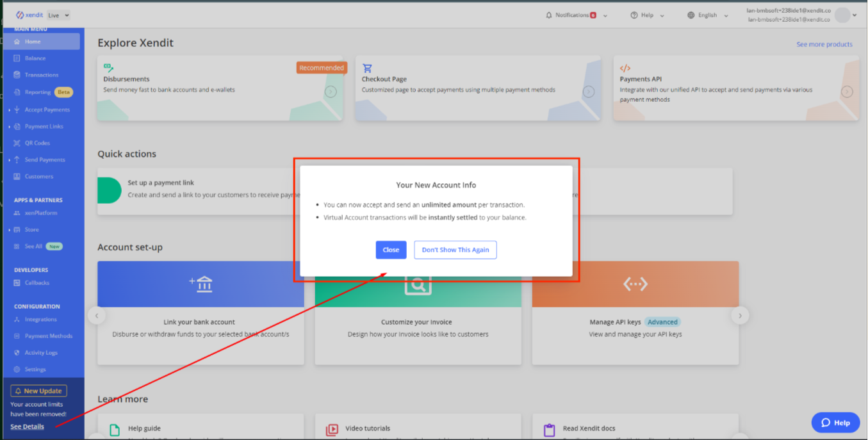
Task: Open the xenPlatform icon in the sidebar
Action: (x=17, y=213)
